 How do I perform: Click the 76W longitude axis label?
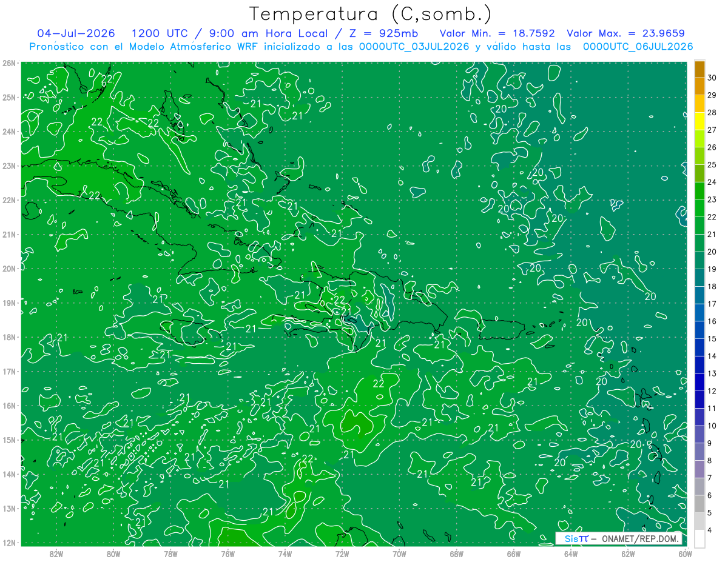[x=227, y=554]
